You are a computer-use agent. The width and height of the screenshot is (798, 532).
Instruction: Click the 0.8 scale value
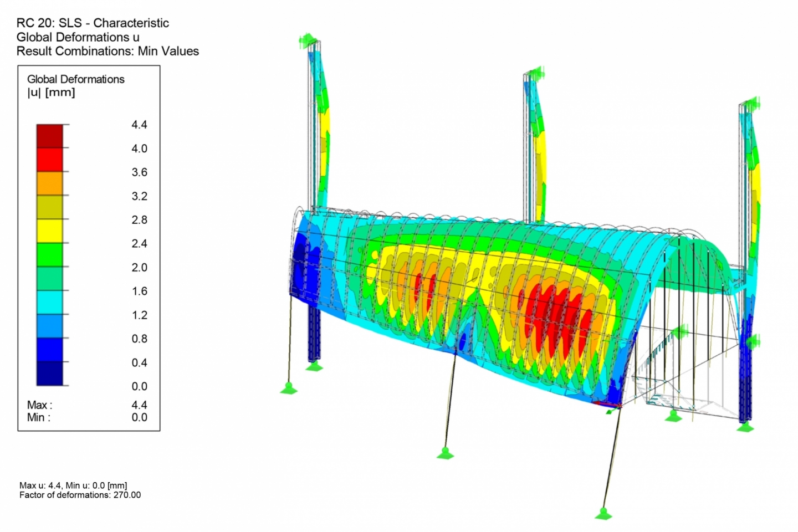tap(139, 339)
